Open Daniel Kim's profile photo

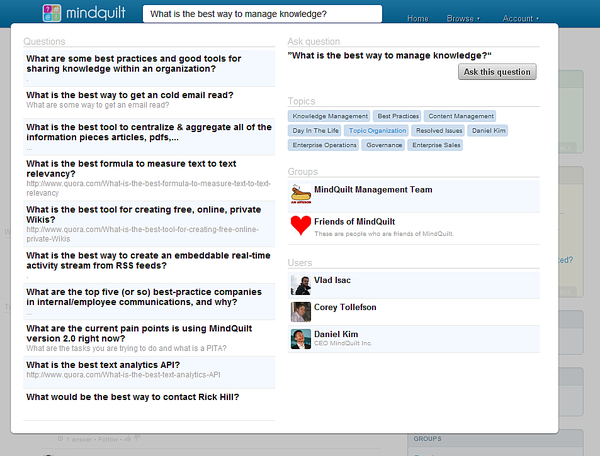coord(301,339)
